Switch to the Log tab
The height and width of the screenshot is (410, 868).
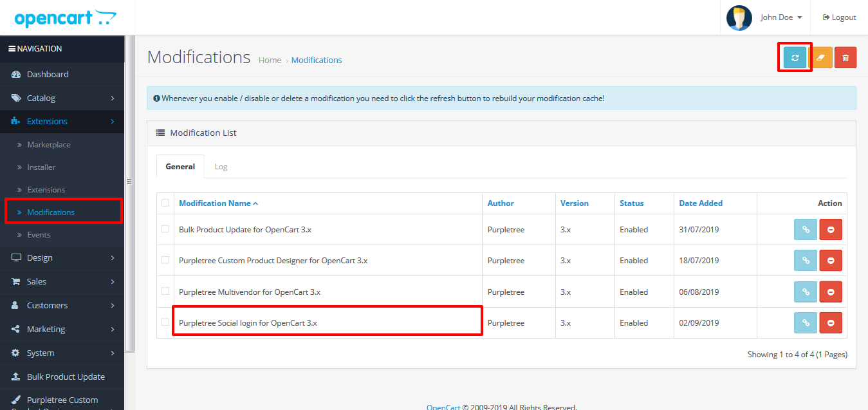221,166
